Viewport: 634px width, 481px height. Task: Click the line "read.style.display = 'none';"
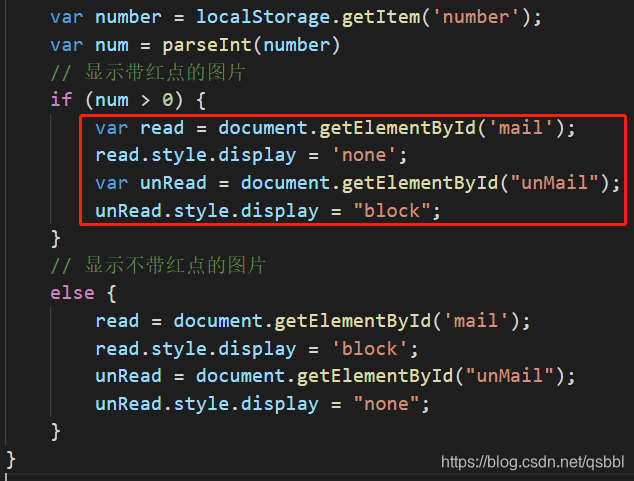coord(251,156)
